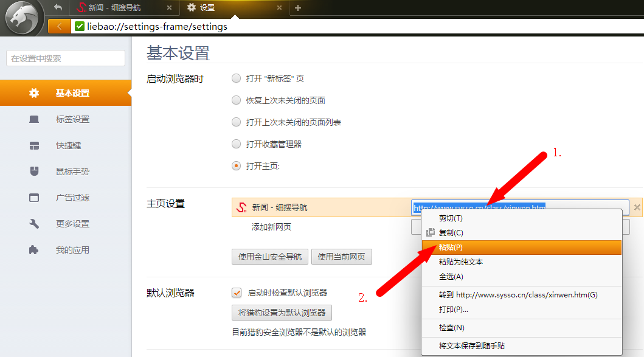Select 恢复上次未关闭的页面 radio option
The height and width of the screenshot is (357, 644).
(236, 100)
